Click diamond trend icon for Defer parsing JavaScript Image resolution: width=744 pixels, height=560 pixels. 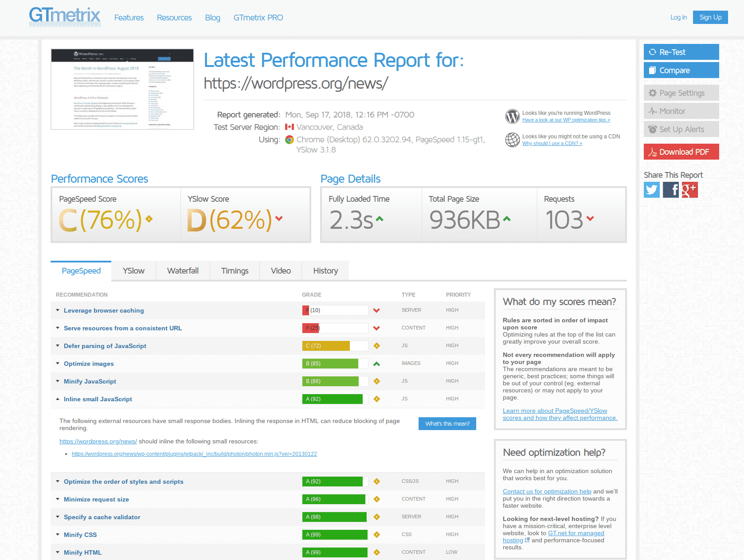[376, 346]
